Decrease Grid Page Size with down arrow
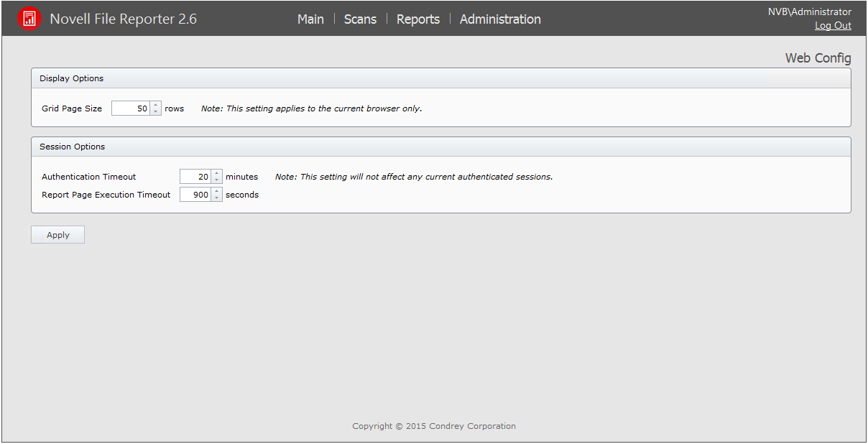This screenshot has height=444, width=868. click(156, 112)
